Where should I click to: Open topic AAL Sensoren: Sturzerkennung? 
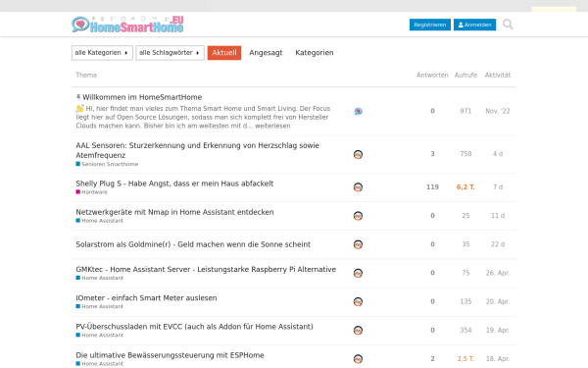[x=197, y=150]
